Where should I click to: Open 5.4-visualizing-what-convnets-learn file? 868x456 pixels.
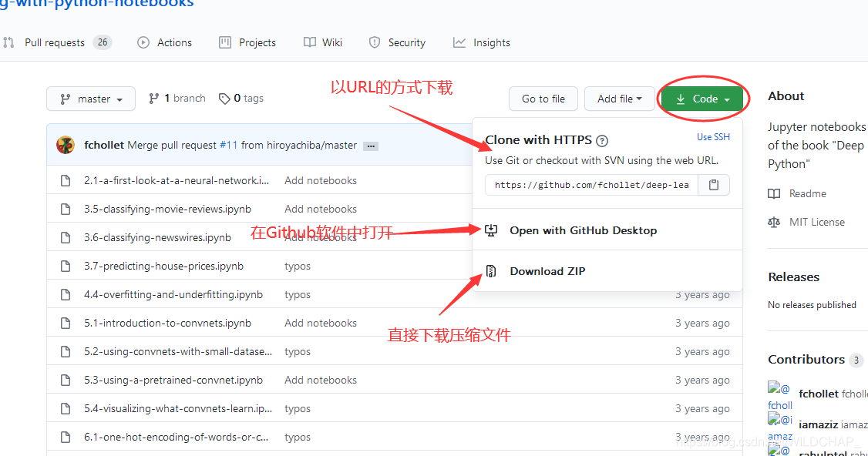pyautogui.click(x=178, y=408)
